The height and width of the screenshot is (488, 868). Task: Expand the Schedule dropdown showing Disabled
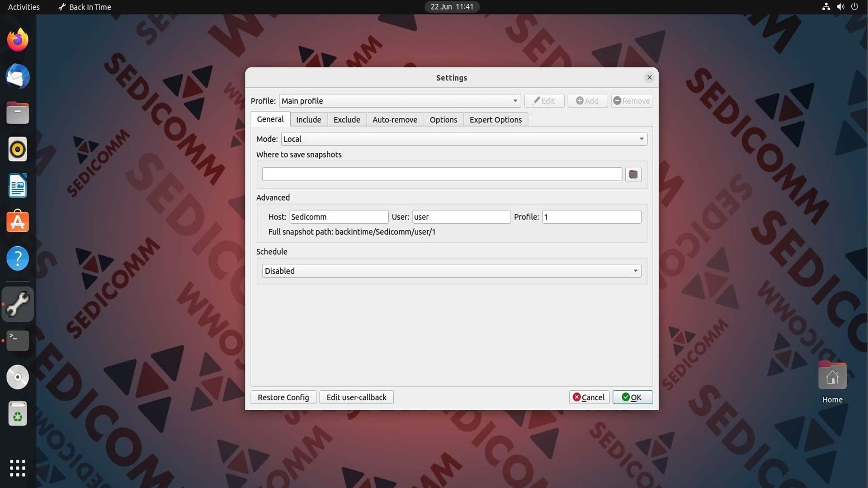[x=452, y=271]
